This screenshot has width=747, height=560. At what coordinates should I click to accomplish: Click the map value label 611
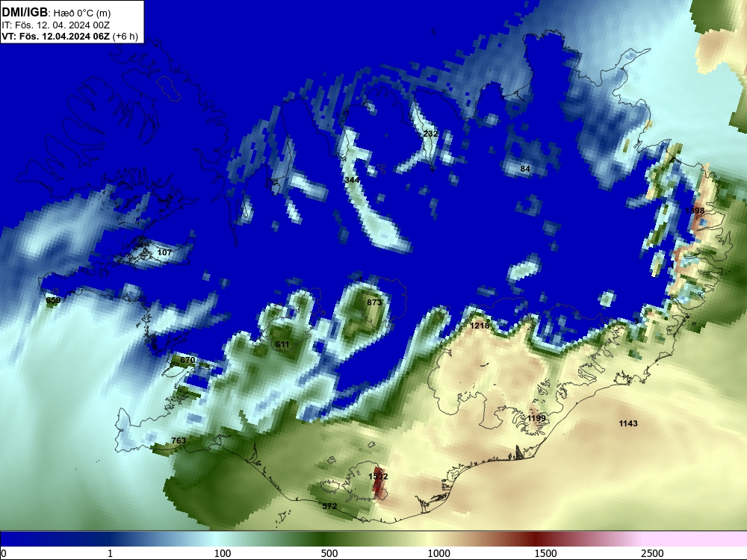pos(282,344)
